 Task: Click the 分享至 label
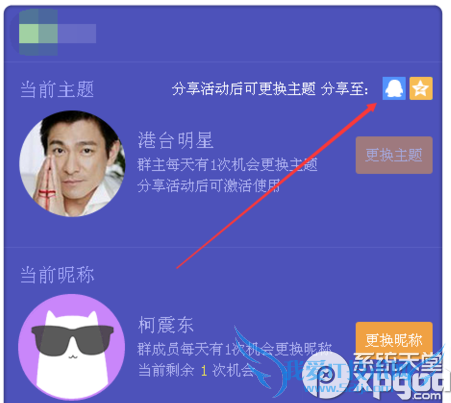[345, 89]
